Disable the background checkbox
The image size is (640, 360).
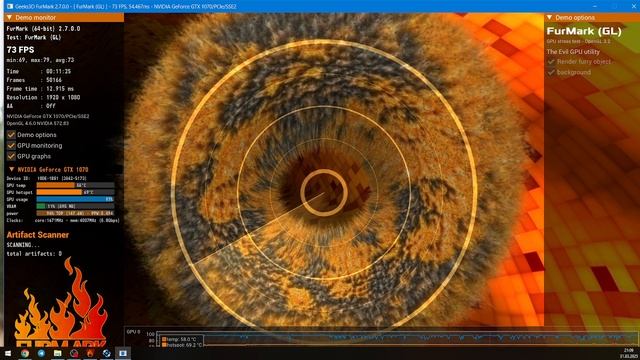click(551, 72)
